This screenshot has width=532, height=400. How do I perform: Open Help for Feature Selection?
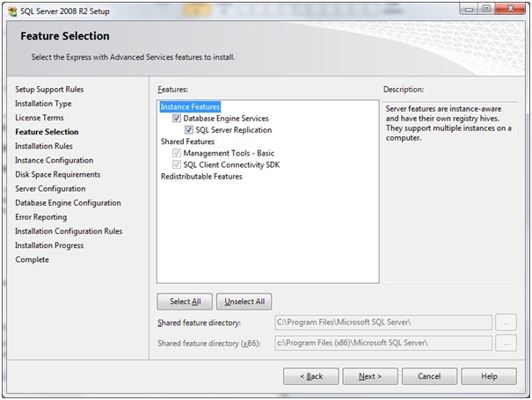489,376
